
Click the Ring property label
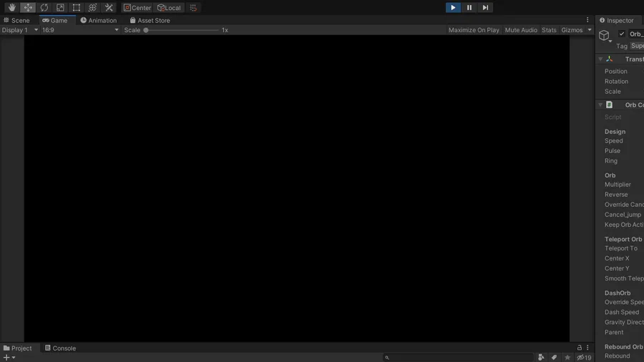point(611,161)
